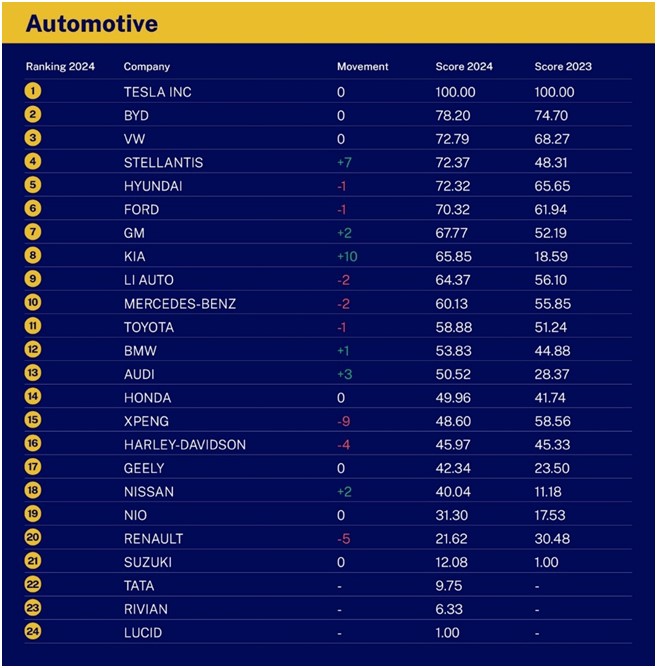Click the TESLA INC company name
Viewport: 657px width, 668px height.
pyautogui.click(x=158, y=92)
